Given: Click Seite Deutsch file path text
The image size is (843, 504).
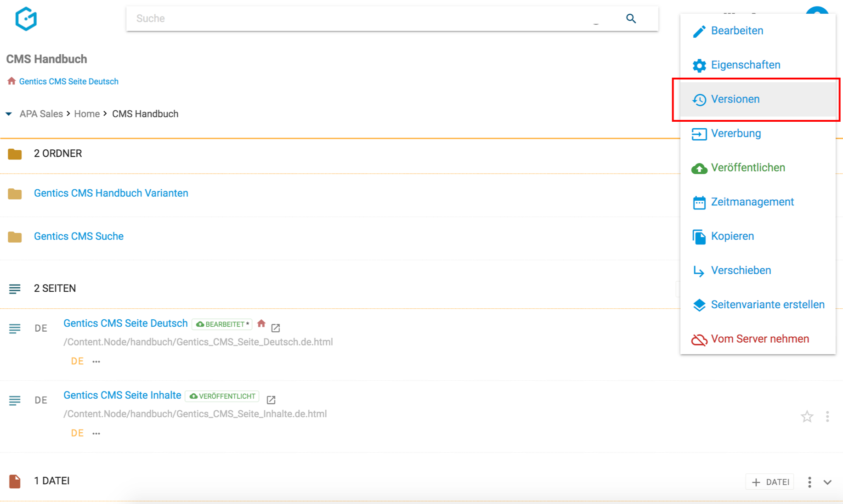Looking at the screenshot, I should (x=198, y=342).
